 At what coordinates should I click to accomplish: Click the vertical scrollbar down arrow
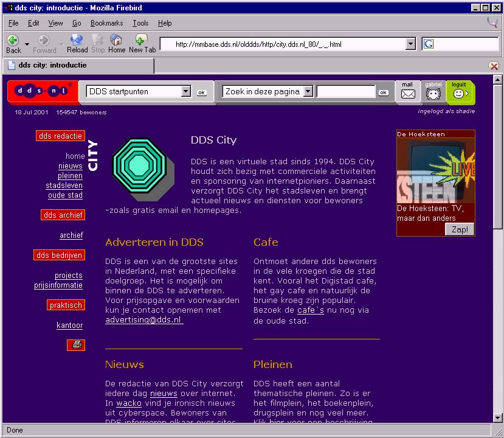click(x=497, y=418)
